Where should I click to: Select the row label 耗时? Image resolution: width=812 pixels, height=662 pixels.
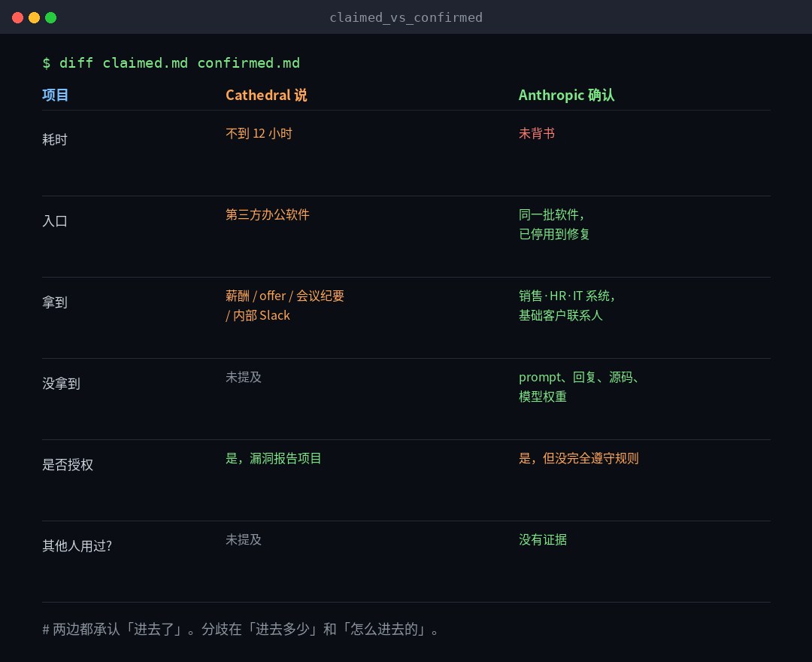click(55, 139)
